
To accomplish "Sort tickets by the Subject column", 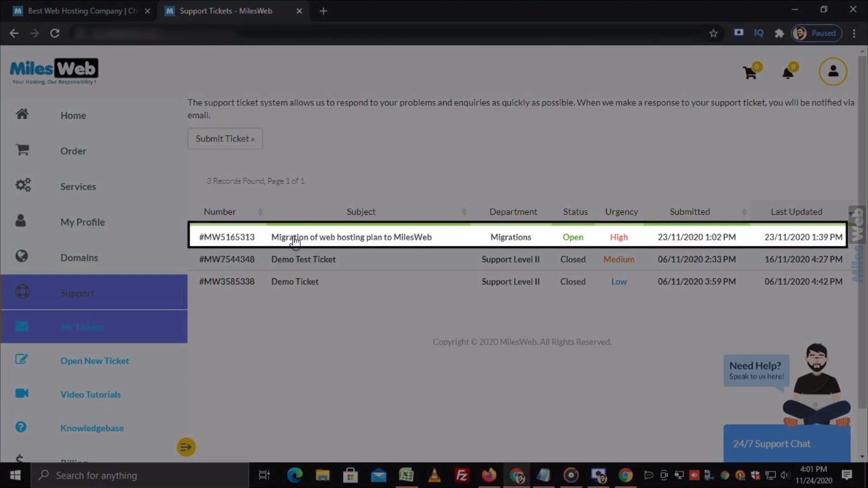I will (361, 212).
